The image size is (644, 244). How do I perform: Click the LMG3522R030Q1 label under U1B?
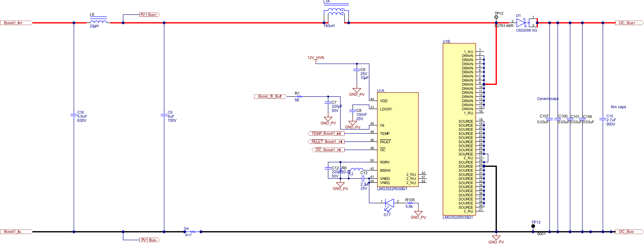(458, 218)
